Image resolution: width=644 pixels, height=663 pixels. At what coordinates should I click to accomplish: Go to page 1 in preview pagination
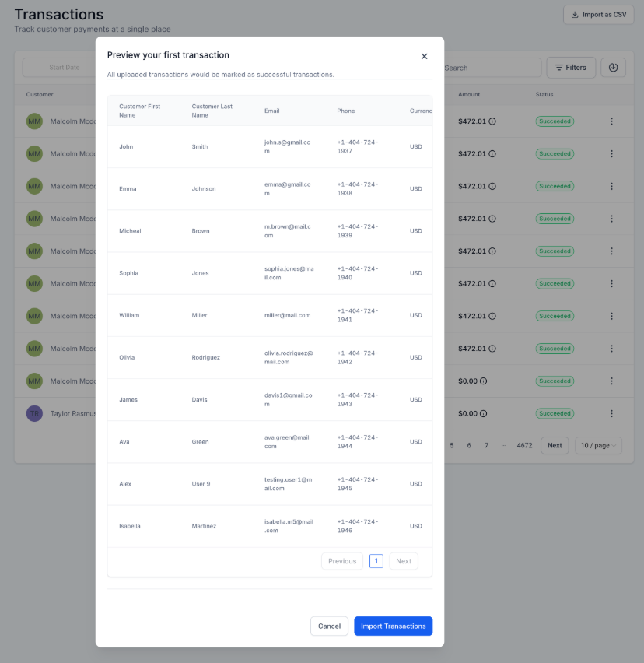[x=376, y=561]
